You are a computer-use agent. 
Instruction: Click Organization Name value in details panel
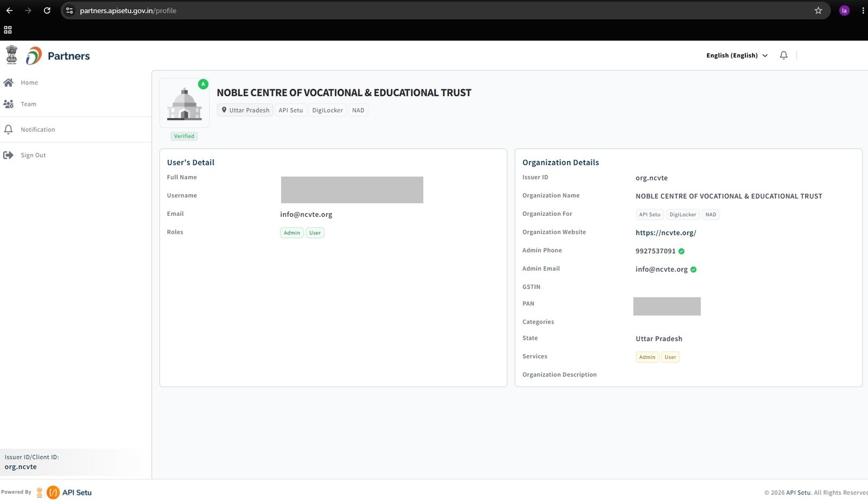point(729,196)
